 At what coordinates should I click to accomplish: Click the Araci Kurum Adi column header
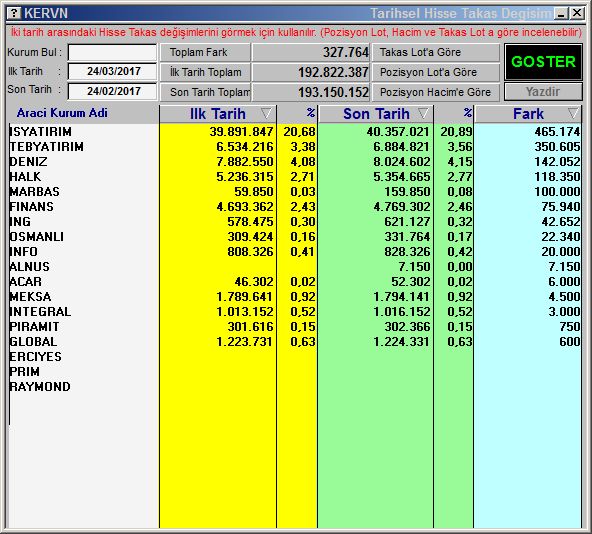[x=62, y=113]
